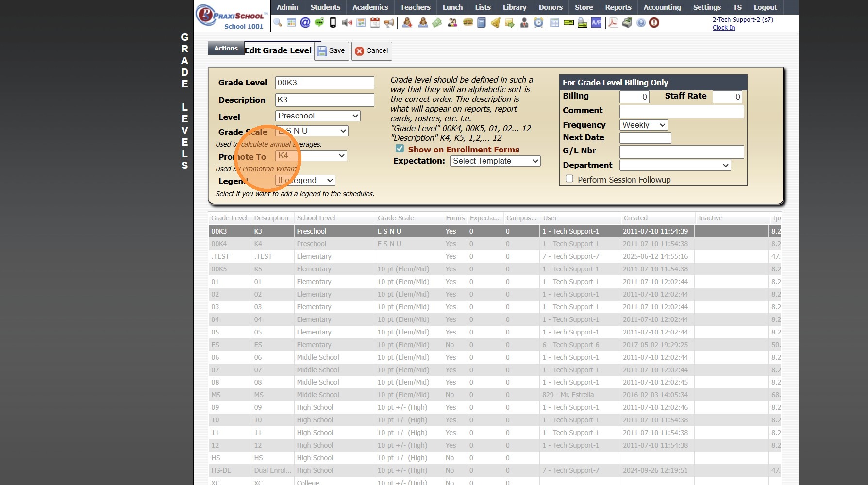The width and height of the screenshot is (868, 485).
Task: Open the Admin menu
Action: point(287,7)
